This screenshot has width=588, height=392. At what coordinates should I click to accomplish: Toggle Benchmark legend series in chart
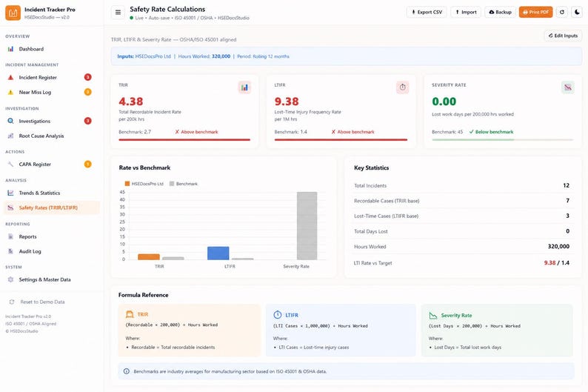(x=184, y=184)
